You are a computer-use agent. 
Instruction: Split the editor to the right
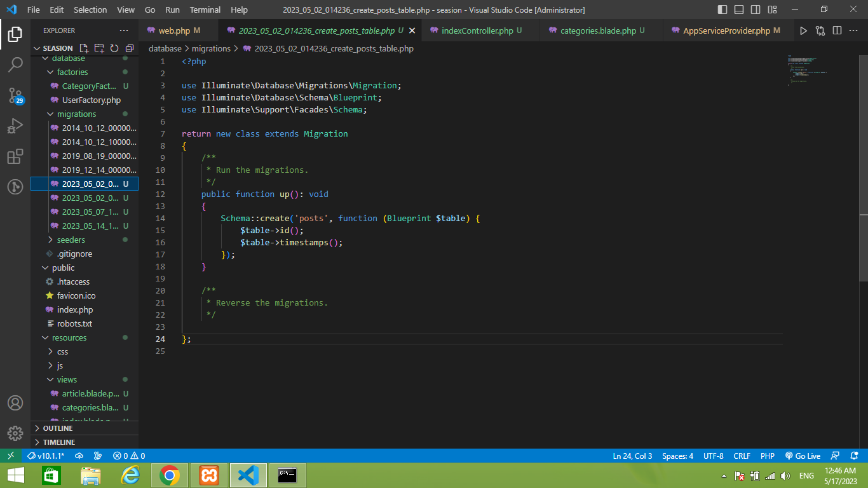pos(837,30)
